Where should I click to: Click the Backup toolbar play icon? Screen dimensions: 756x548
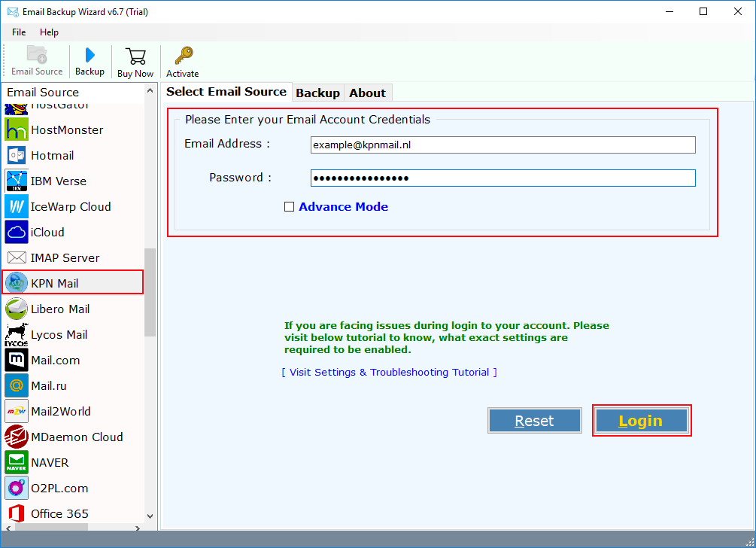(90, 55)
